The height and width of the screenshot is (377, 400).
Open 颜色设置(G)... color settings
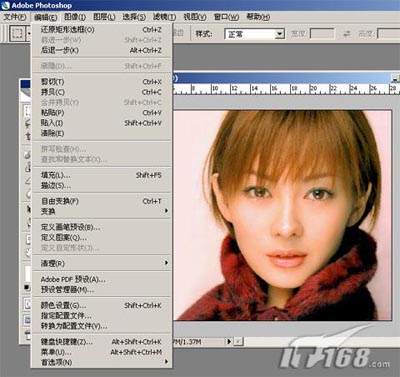point(101,305)
